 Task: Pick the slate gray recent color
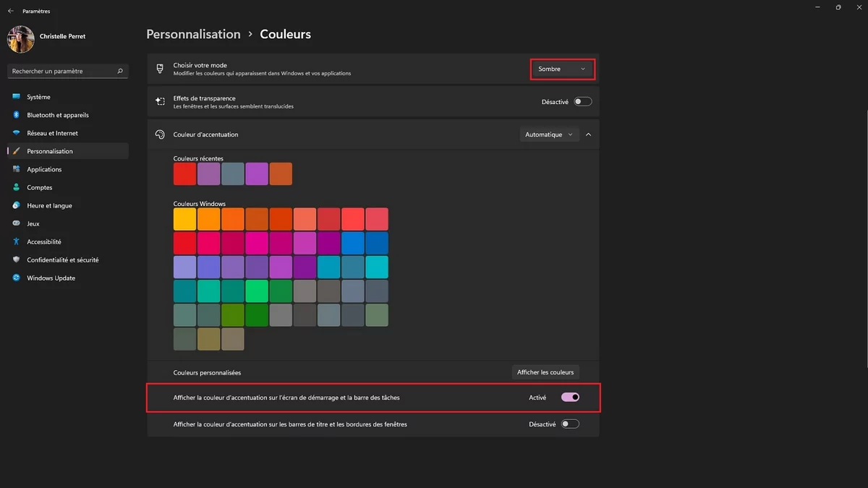pos(233,174)
